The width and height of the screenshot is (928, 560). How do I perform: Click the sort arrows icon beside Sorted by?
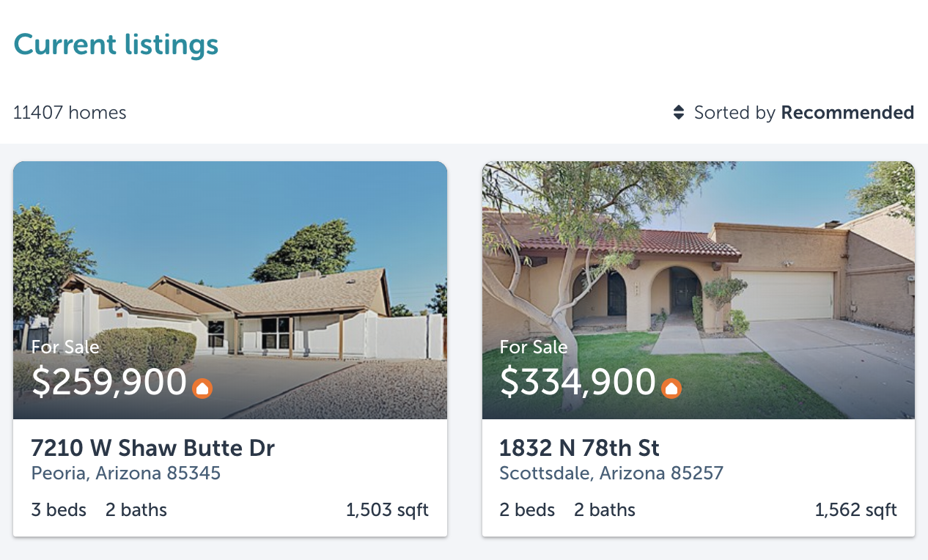coord(677,112)
